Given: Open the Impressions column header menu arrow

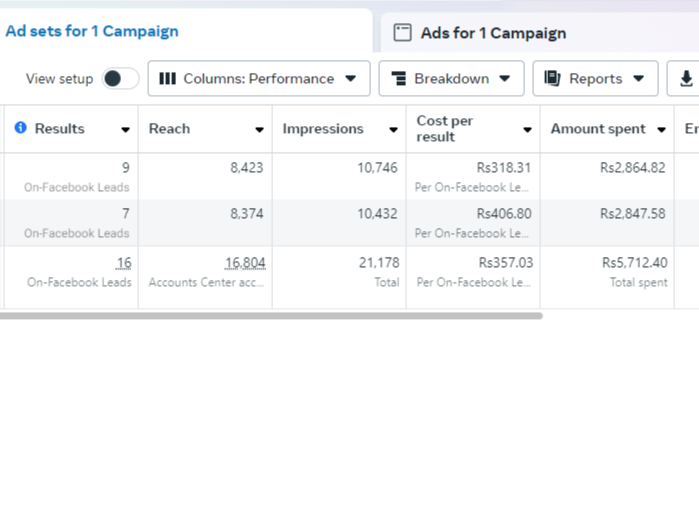Looking at the screenshot, I should coord(393,130).
